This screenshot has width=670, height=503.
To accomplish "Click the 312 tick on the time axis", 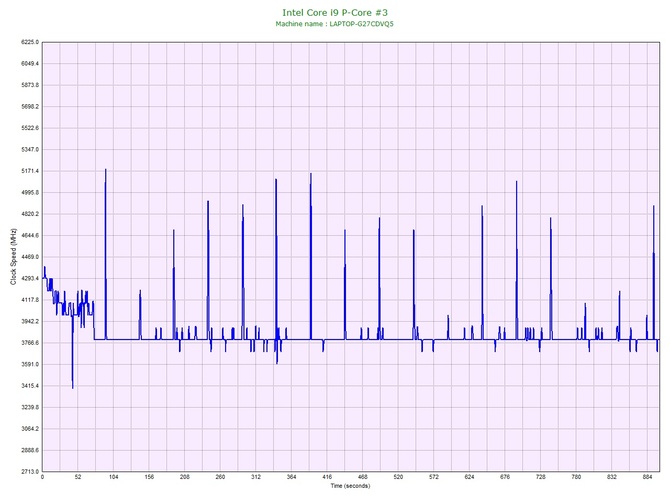I will [x=256, y=477].
